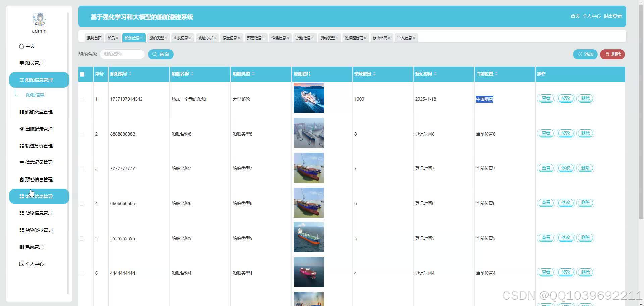The image size is (644, 306).
Task: Open 主页 via the sidebar house icon
Action: (22, 46)
